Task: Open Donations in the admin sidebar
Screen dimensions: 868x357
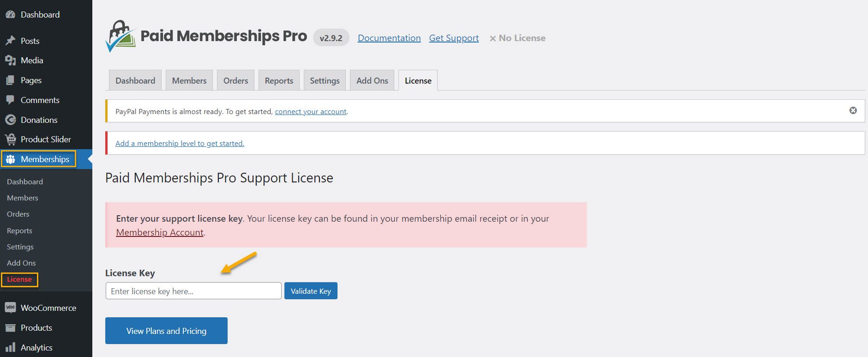Action: tap(39, 120)
